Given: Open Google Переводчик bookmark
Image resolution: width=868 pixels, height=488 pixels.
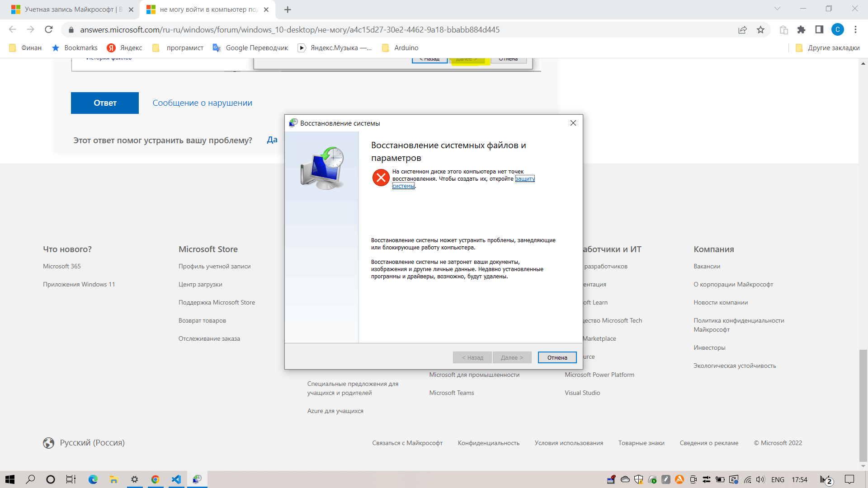Looking at the screenshot, I should (250, 48).
